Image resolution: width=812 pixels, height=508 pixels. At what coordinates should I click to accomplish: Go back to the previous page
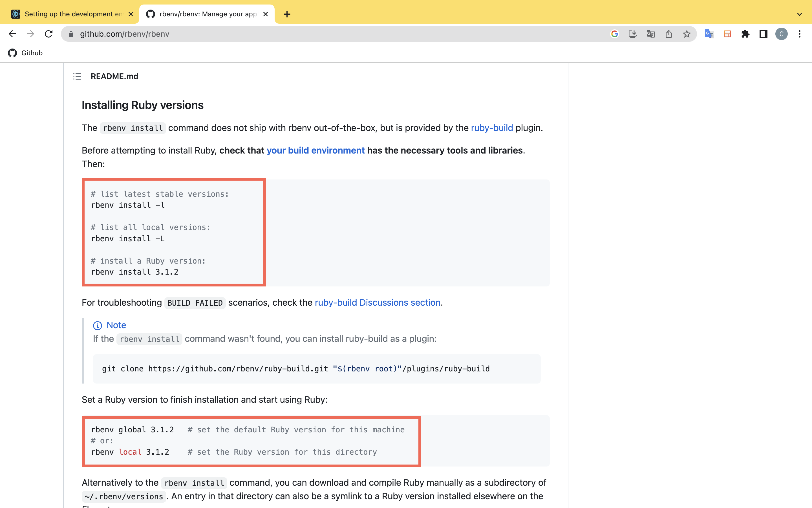click(x=12, y=34)
